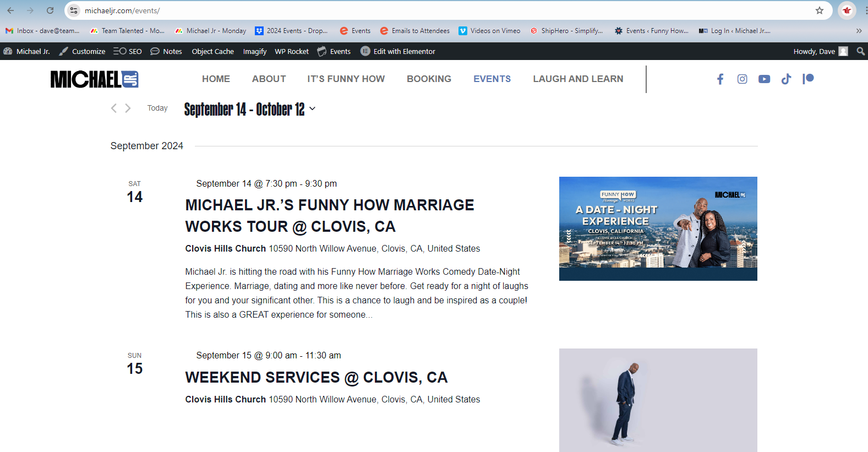Open the Howdy, Dave account menu

821,51
